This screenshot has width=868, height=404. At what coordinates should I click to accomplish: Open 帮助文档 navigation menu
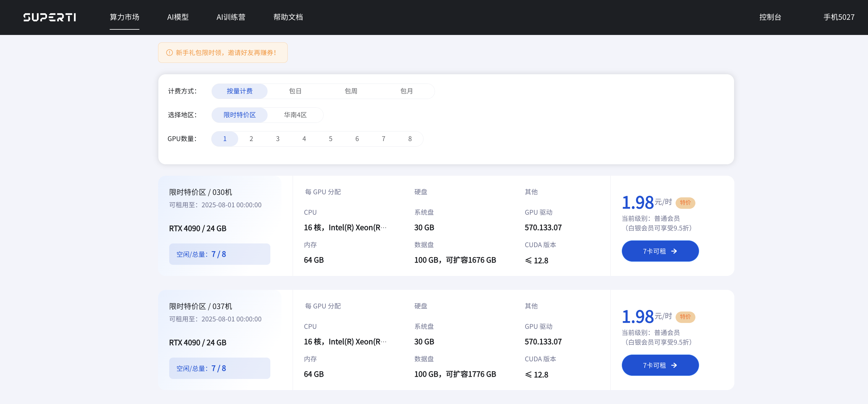click(288, 17)
